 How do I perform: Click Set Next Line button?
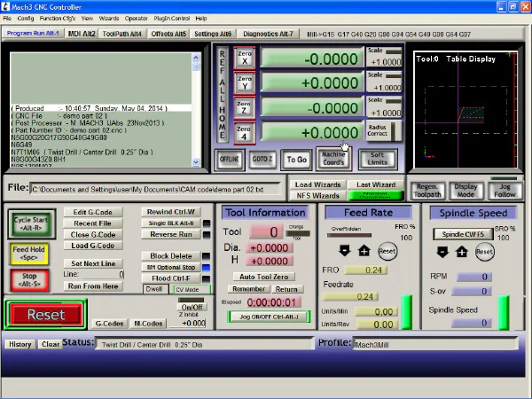pyautogui.click(x=93, y=263)
